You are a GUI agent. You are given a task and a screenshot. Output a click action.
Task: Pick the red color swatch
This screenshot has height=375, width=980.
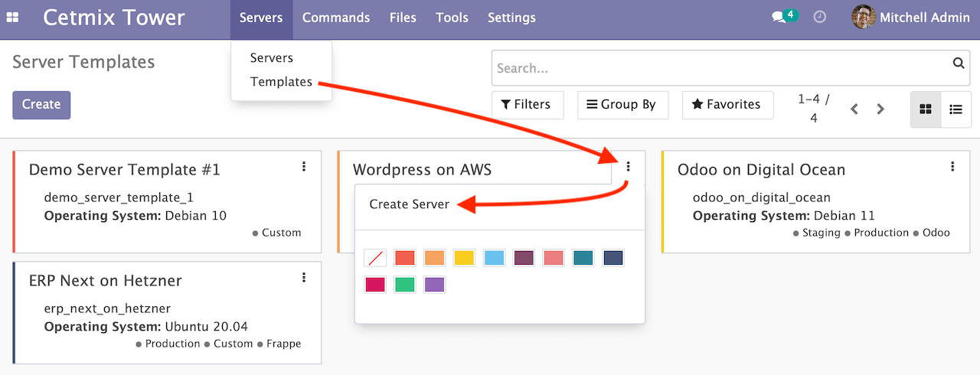click(404, 259)
